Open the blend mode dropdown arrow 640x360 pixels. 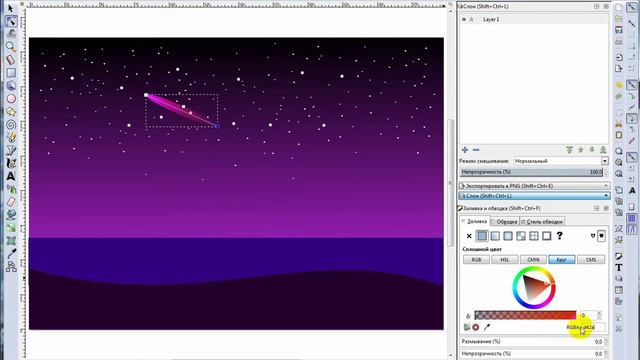[604, 161]
